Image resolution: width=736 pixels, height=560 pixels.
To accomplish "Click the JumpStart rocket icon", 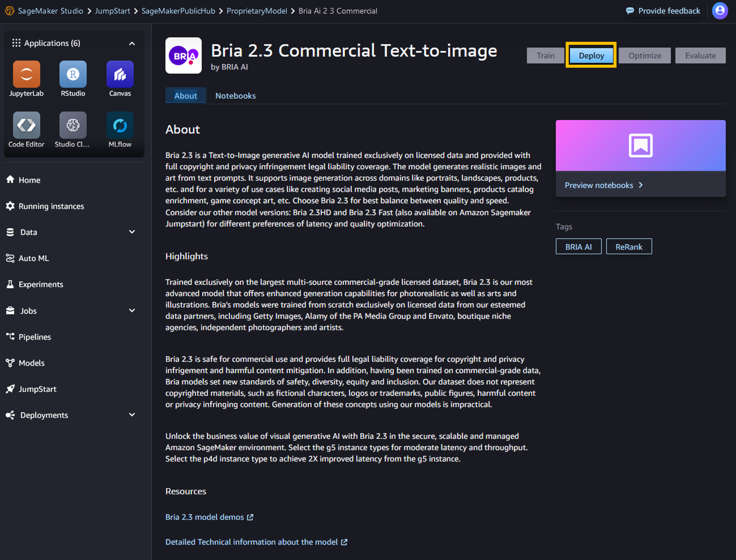I will pos(10,389).
